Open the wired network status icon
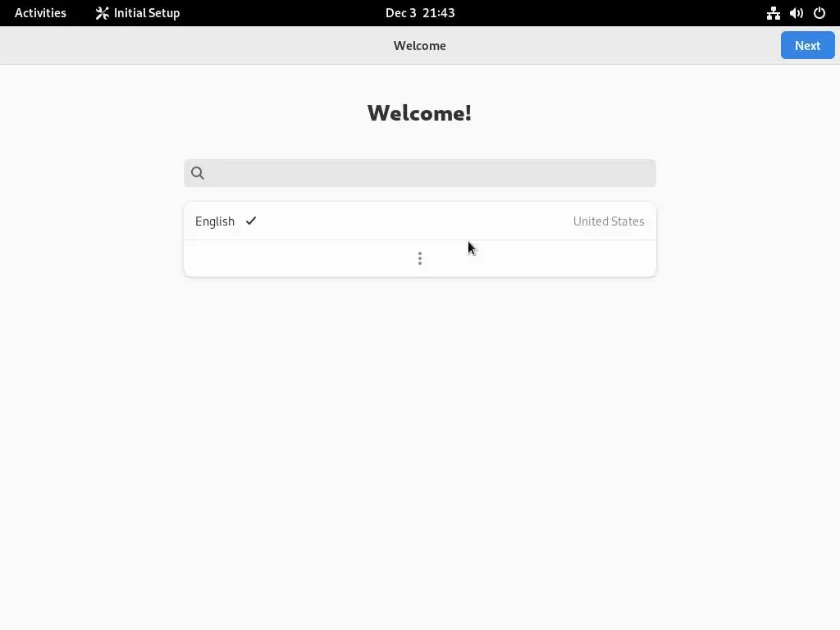The width and height of the screenshot is (840, 630). click(x=773, y=13)
